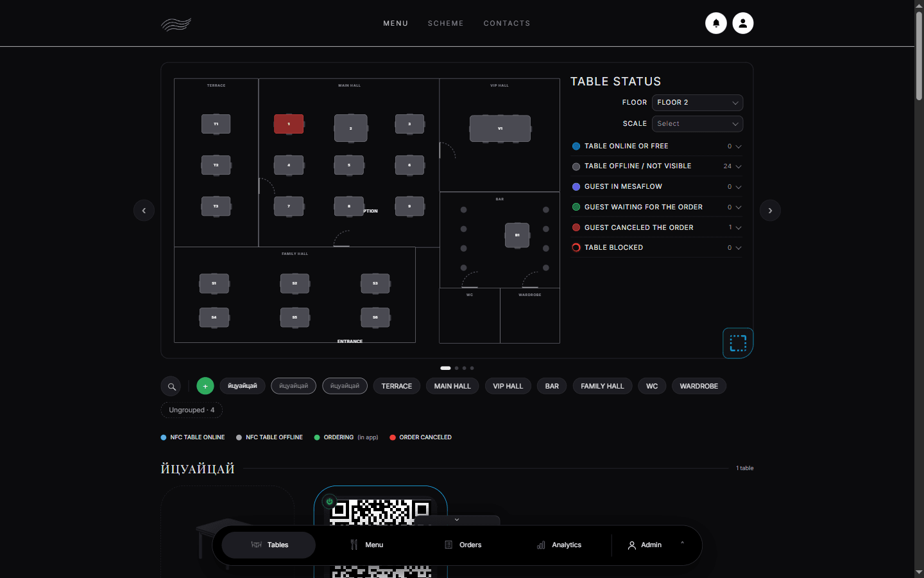The image size is (924, 578).
Task: Filter by FAMILY HALL group chip
Action: 603,387
